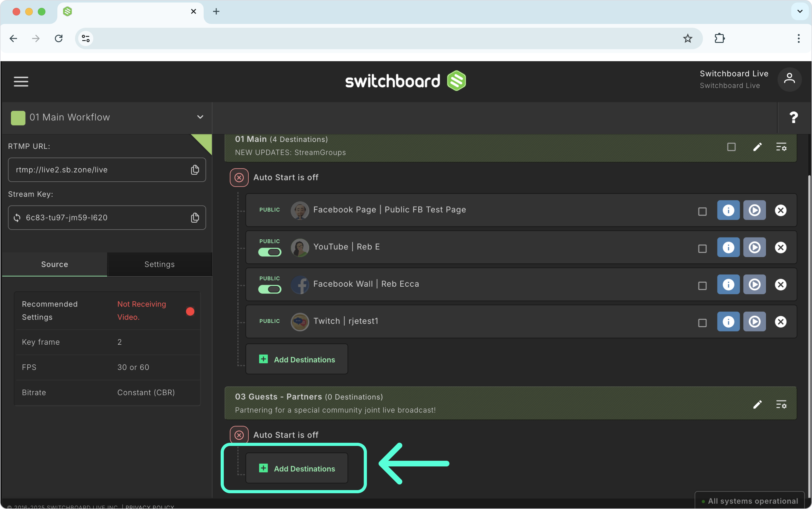
Task: Switch to the Source tab
Action: click(x=55, y=264)
